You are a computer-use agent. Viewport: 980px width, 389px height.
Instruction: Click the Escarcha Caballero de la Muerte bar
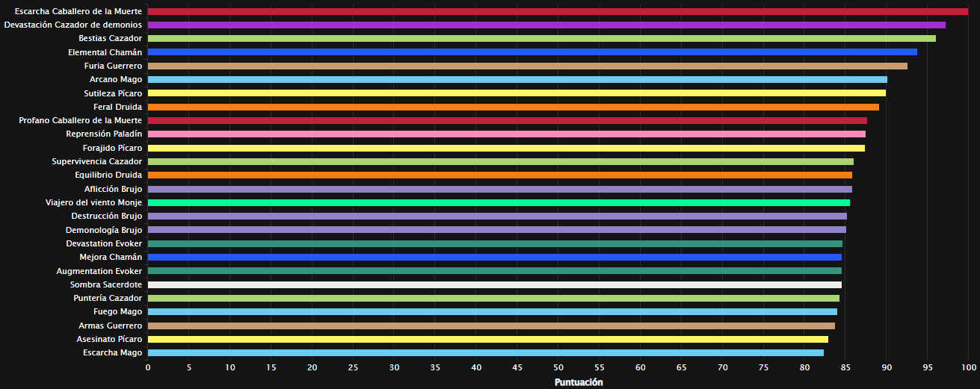557,12
